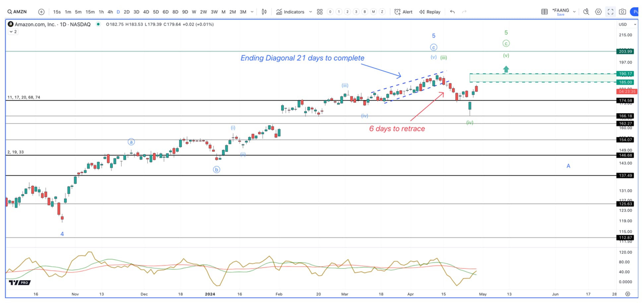Select the 1m interval
Image resolution: width=644 pixels, height=304 pixels.
point(68,12)
